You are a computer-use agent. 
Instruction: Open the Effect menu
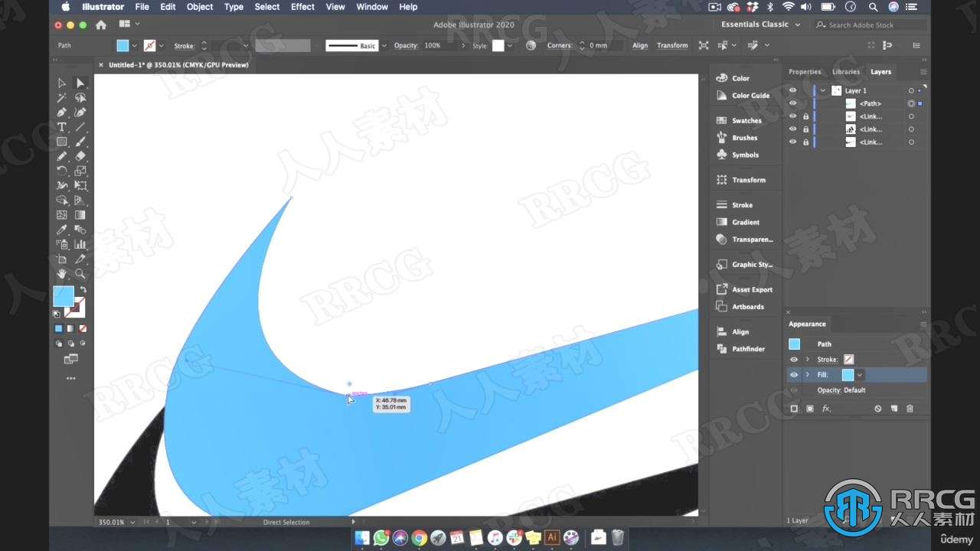[302, 7]
